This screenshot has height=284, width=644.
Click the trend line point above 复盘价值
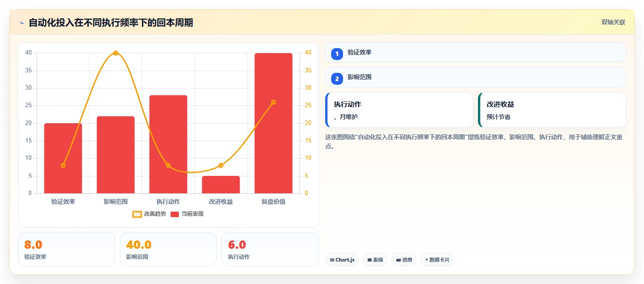coord(274,102)
